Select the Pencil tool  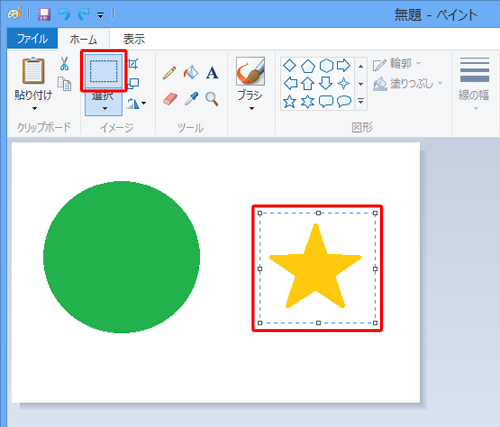[x=169, y=73]
